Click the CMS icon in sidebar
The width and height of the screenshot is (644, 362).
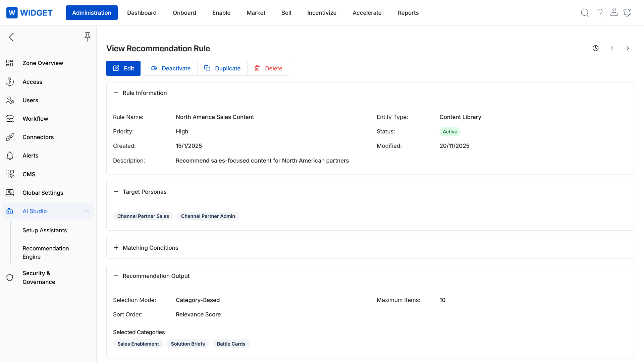10,174
